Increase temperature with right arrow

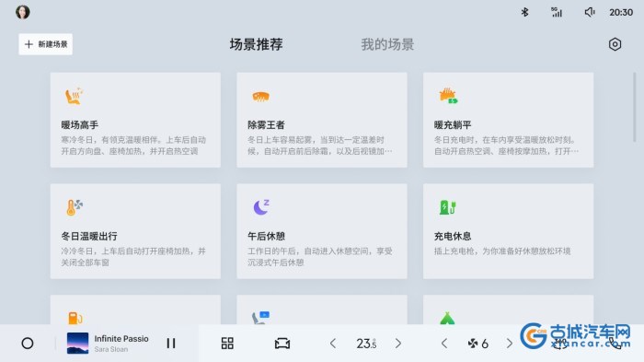(x=398, y=343)
